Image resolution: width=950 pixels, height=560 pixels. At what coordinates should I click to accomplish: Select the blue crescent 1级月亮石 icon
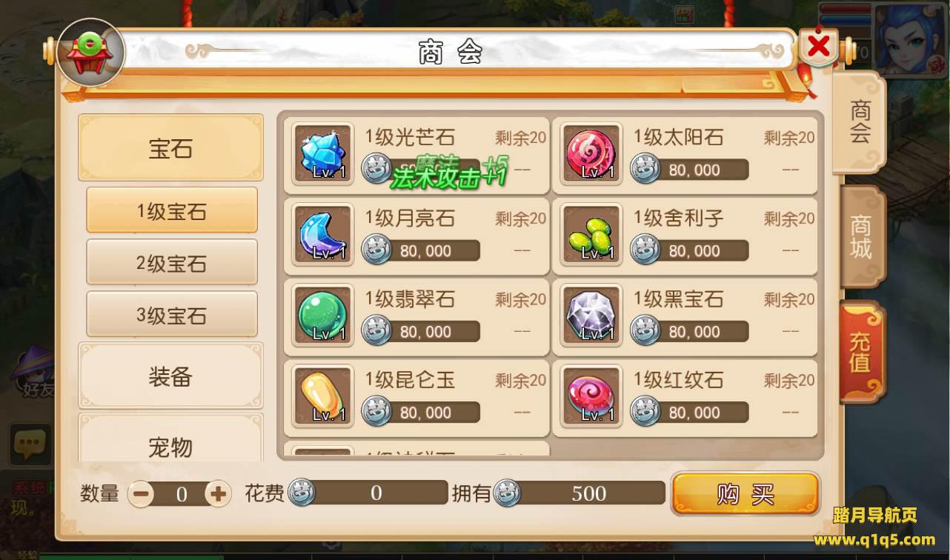(x=322, y=235)
